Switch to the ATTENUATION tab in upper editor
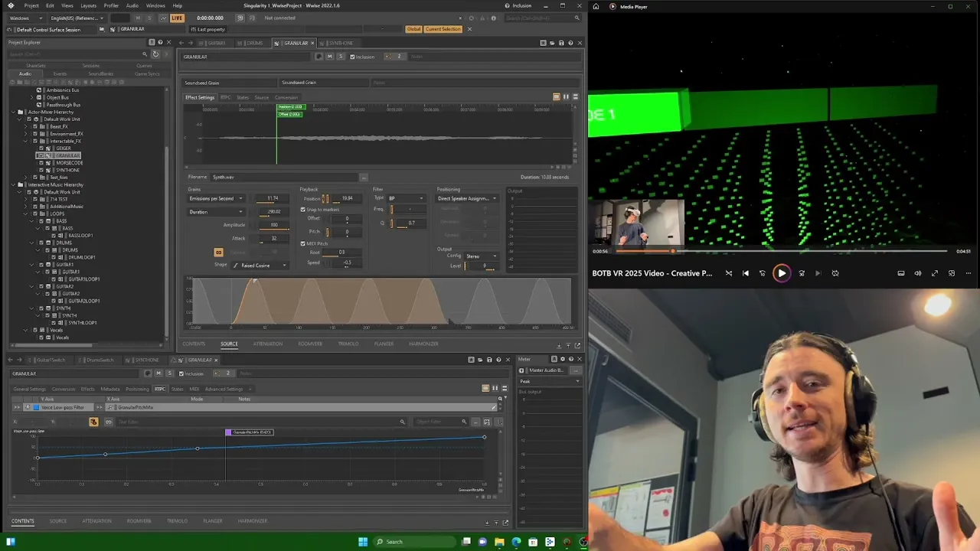The height and width of the screenshot is (551, 980). [268, 344]
